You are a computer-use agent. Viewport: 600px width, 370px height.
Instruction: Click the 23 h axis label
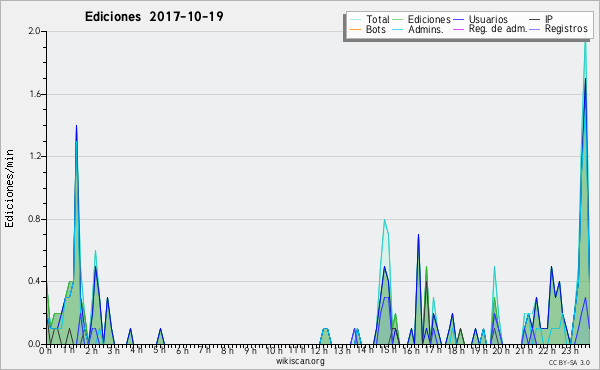571,350
